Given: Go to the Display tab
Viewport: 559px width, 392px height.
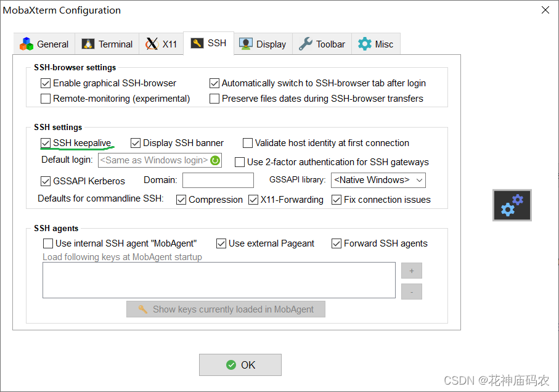Looking at the screenshot, I should [x=263, y=44].
